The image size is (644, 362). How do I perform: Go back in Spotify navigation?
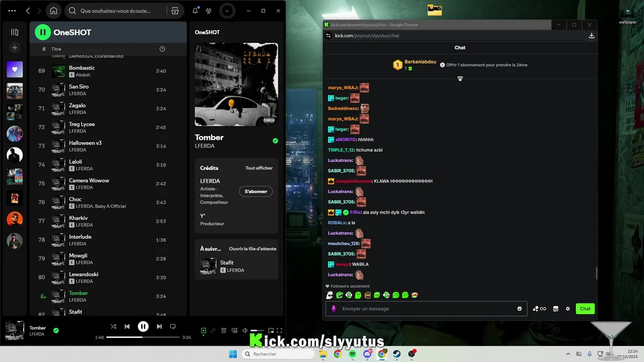click(28, 11)
